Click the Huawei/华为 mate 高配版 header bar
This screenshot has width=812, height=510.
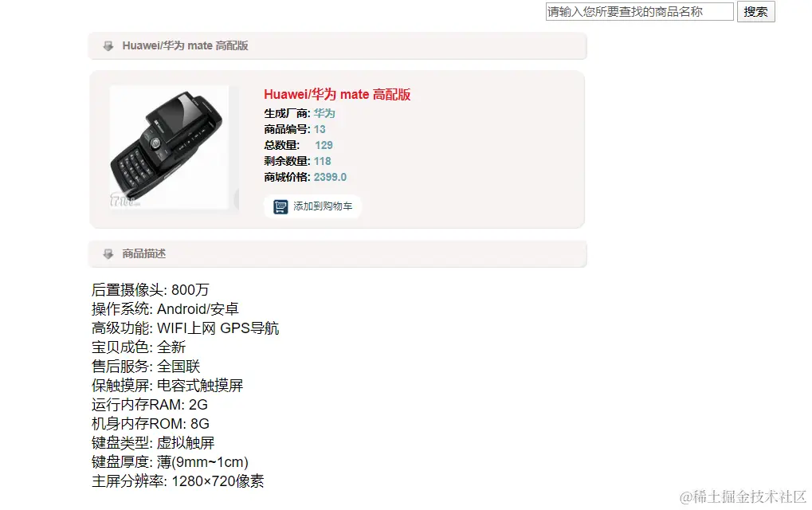338,46
